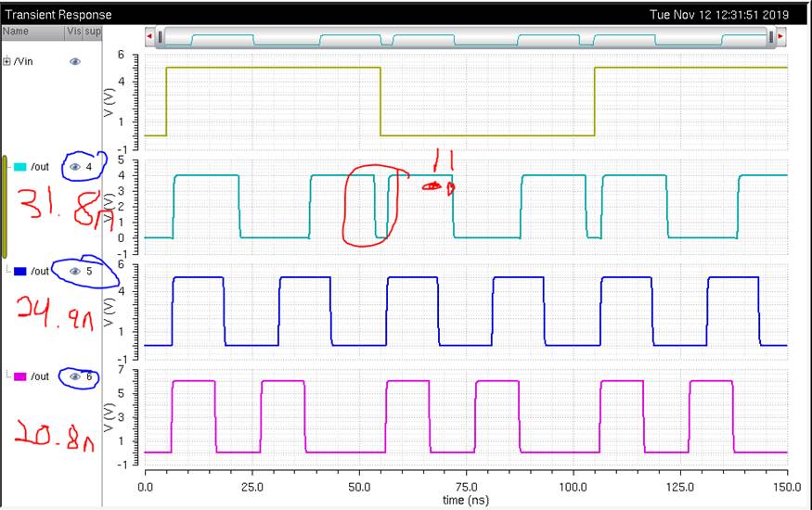812x510 pixels.
Task: Click the right red arrow on zoom scrollbar
Action: pyautogui.click(x=780, y=37)
